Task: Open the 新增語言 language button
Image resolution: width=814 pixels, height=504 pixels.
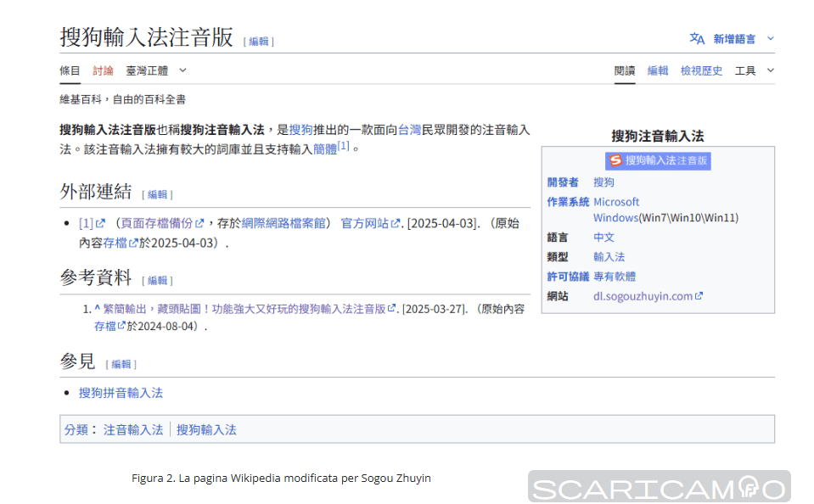Action: tap(734, 39)
